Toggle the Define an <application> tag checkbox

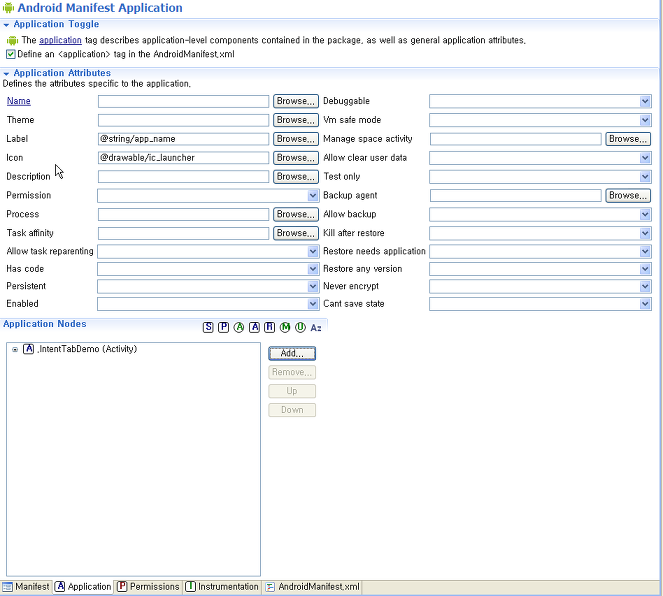(11, 54)
